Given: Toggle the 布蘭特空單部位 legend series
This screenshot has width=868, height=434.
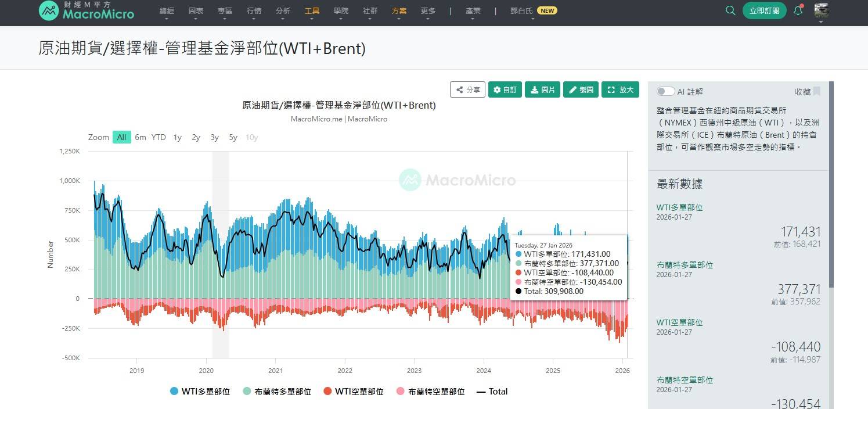Looking at the screenshot, I should [x=430, y=392].
